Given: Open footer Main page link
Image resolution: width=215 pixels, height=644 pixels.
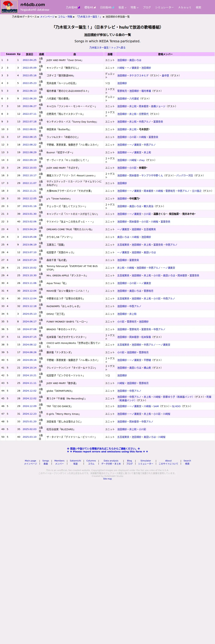Looking at the screenshot, I should pos(30,462).
